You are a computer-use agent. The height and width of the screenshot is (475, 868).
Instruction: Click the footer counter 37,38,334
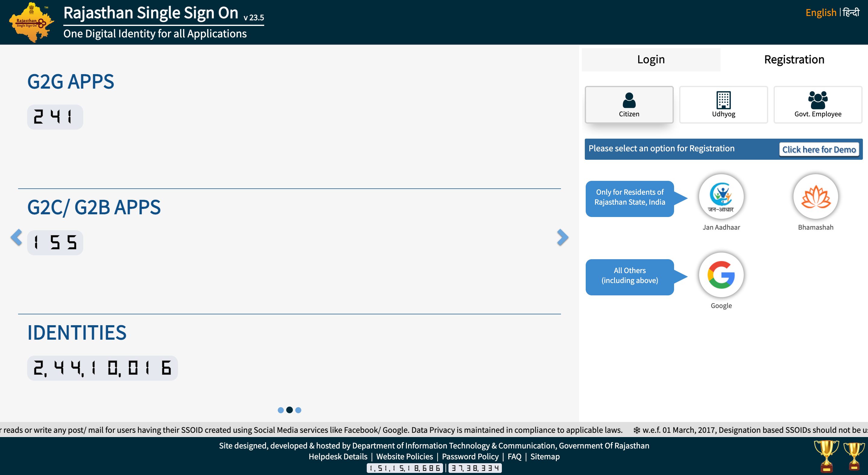click(x=475, y=468)
